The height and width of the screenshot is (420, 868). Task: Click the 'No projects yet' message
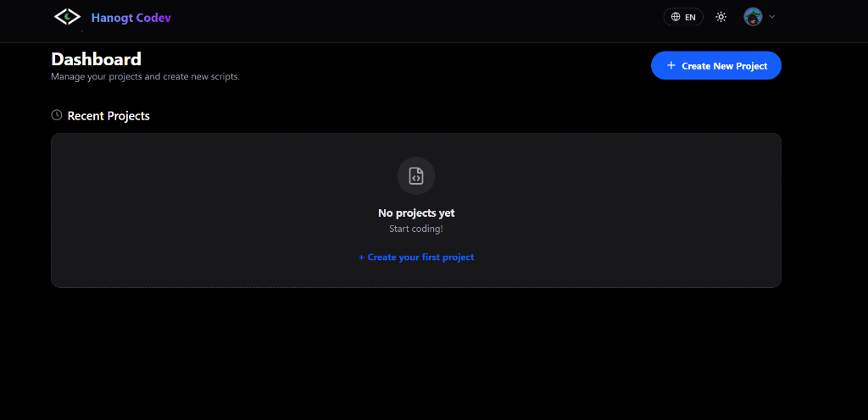point(415,213)
